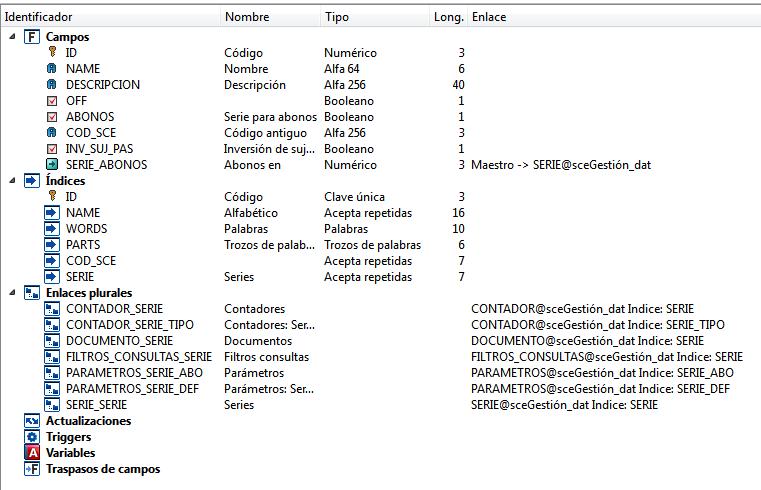Viewport: 761px width, 490px height.
Task: Select the PARTS index entry
Action: pyautogui.click(x=83, y=244)
